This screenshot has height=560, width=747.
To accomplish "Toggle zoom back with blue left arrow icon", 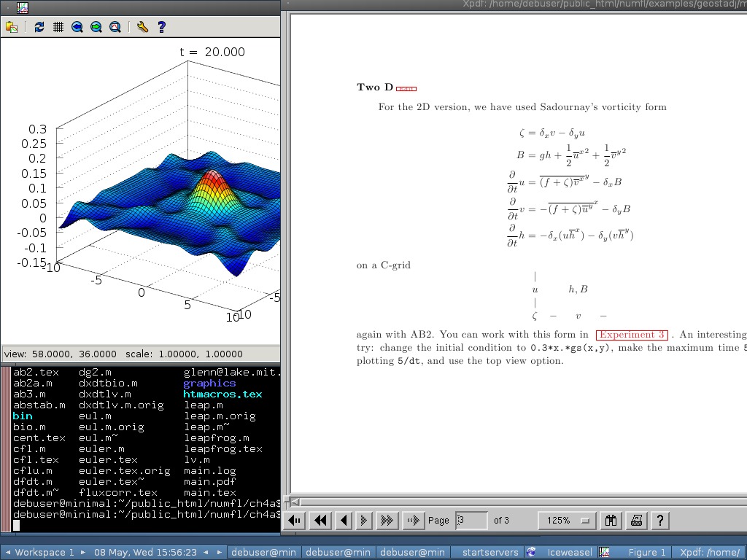I will tap(77, 27).
